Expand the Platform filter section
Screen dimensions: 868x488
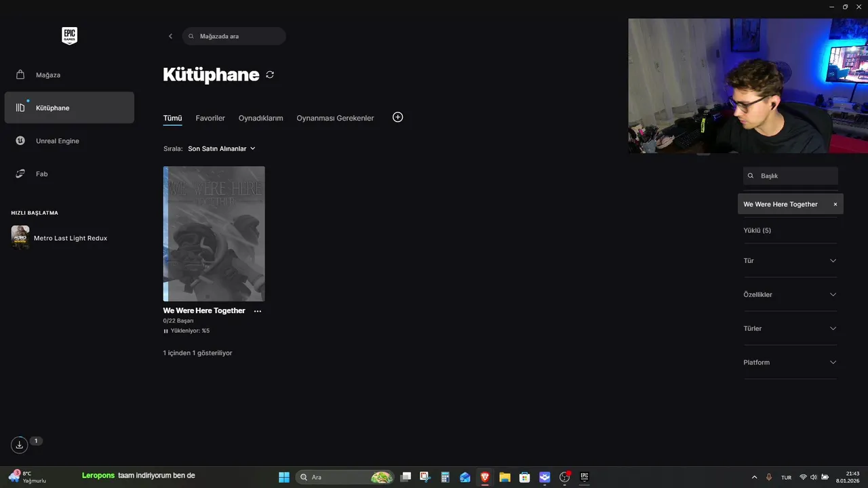[790, 363]
